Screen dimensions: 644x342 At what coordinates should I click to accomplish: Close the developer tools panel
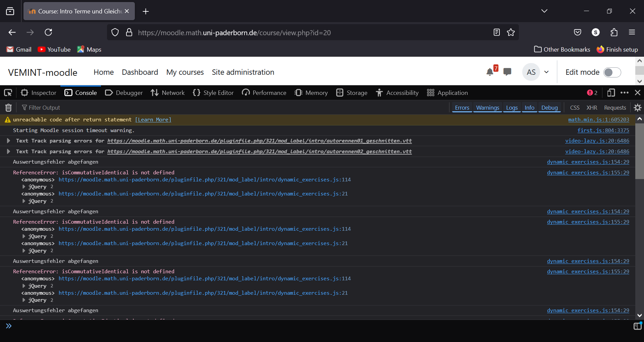pyautogui.click(x=638, y=93)
